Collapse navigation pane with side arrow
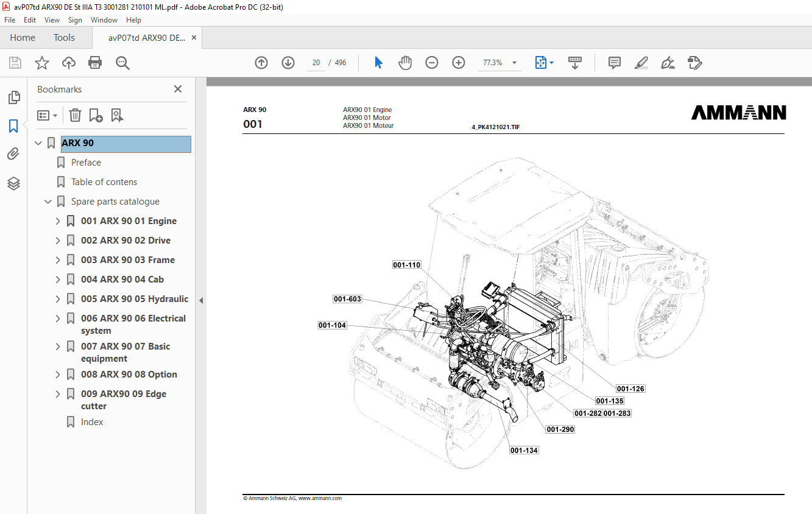The height and width of the screenshot is (514, 812). 201,300
